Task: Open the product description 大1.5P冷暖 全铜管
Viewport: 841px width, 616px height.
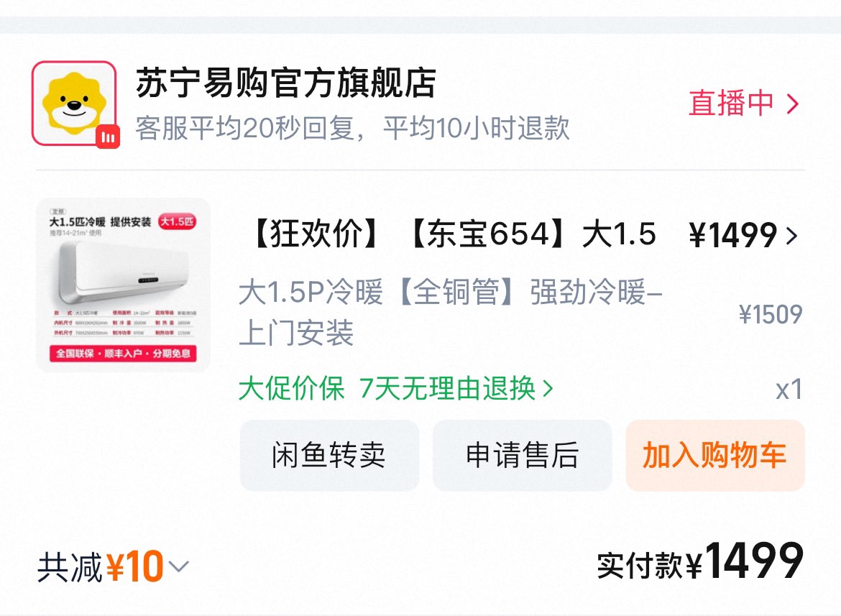Action: click(451, 313)
